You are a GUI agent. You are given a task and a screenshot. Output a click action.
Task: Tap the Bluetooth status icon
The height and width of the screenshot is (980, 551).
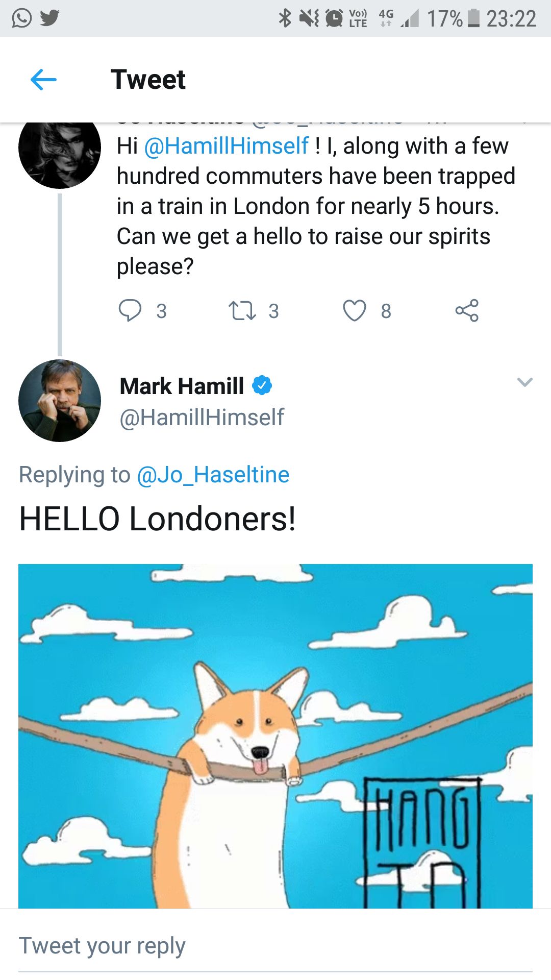285,18
